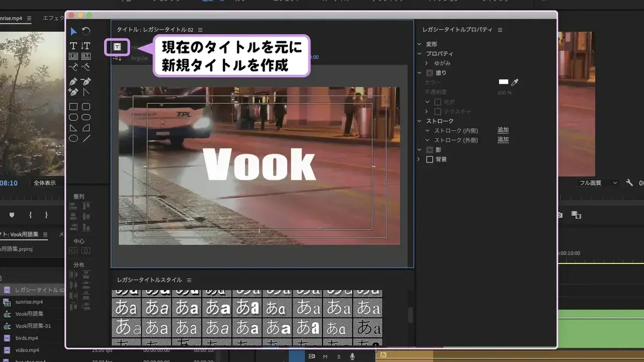
Task: Toggle the 影 shadow checkbox
Action: [429, 150]
